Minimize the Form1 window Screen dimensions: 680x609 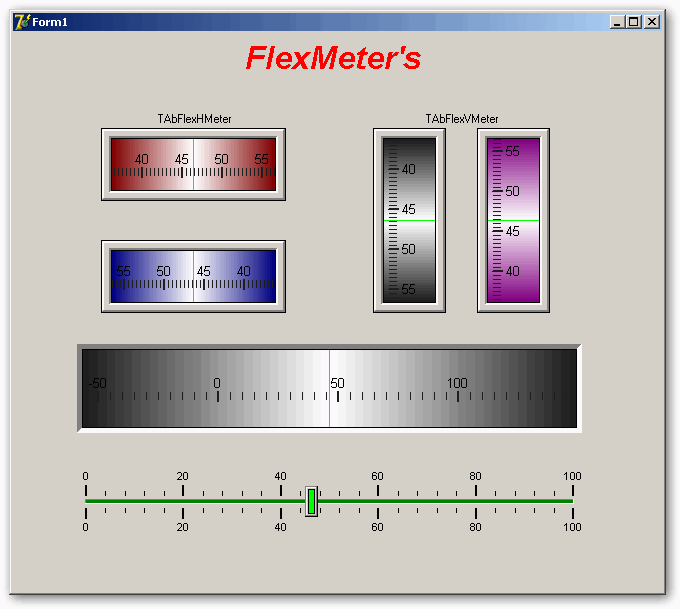click(x=617, y=22)
